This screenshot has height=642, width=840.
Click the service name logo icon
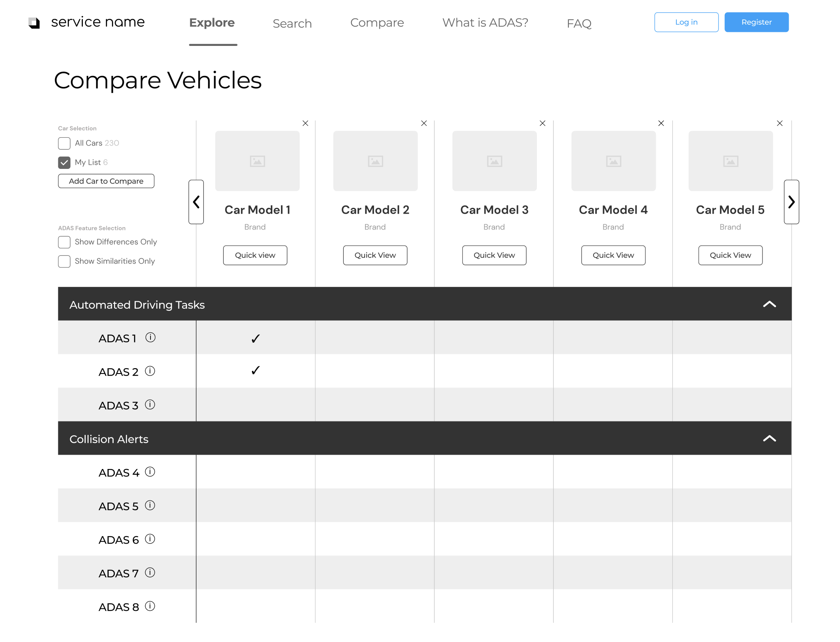pos(34,23)
